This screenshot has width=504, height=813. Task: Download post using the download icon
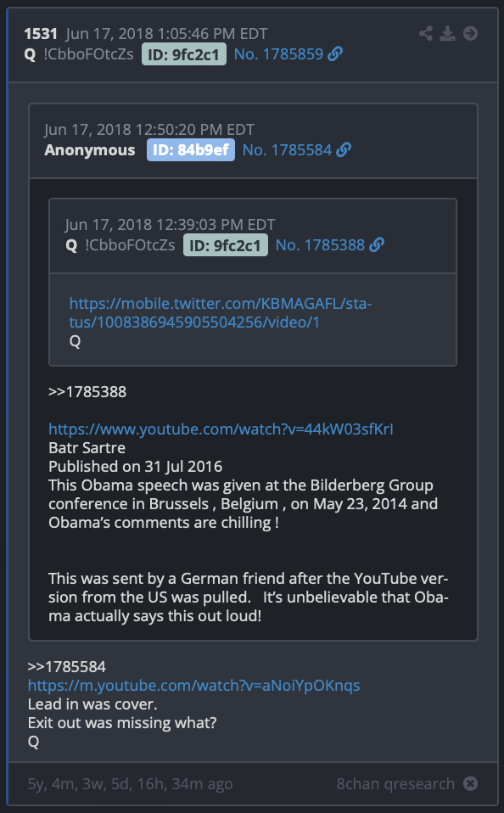[447, 34]
